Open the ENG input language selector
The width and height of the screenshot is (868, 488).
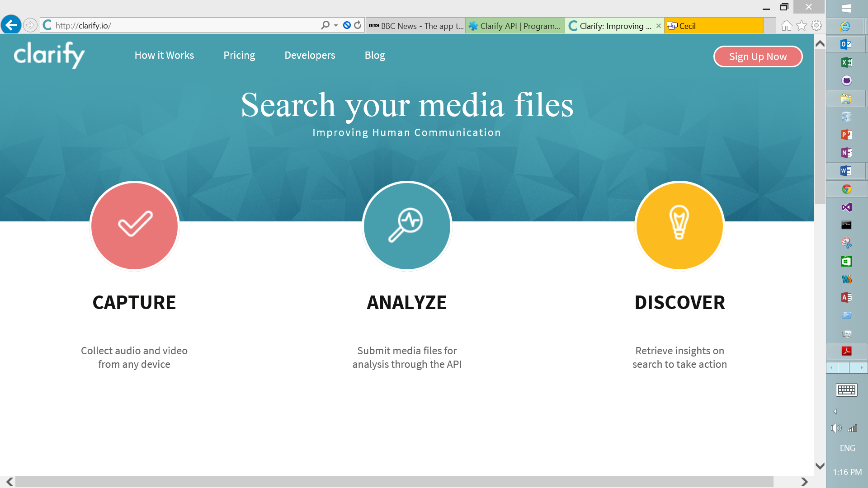click(x=847, y=448)
